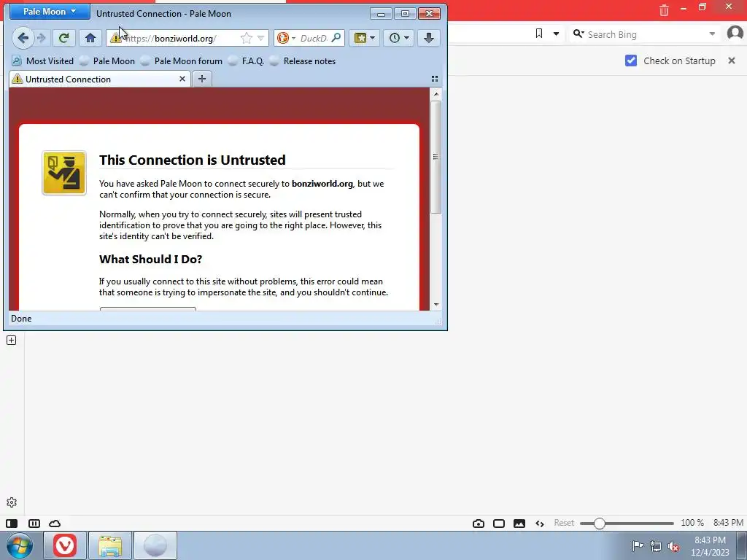The image size is (747, 560).
Task: Click the Pale Moon taskbar button
Action: click(x=155, y=545)
